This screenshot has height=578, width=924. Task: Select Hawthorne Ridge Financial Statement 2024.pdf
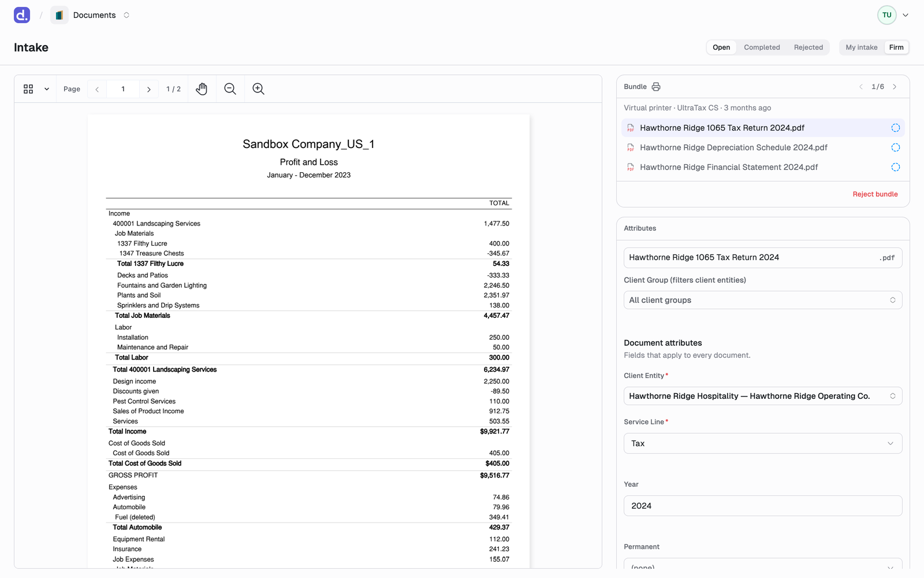coord(763,167)
